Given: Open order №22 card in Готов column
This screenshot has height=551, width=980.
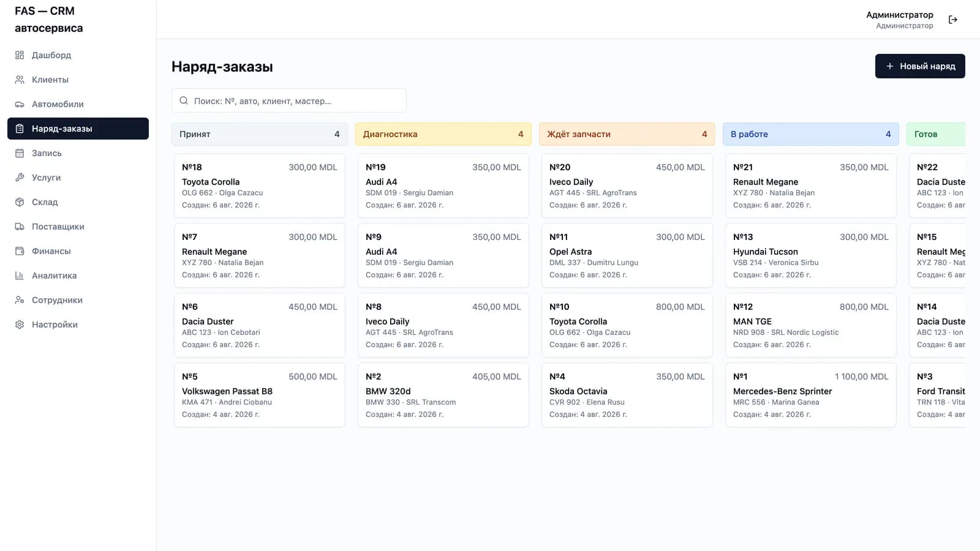Looking at the screenshot, I should point(937,186).
